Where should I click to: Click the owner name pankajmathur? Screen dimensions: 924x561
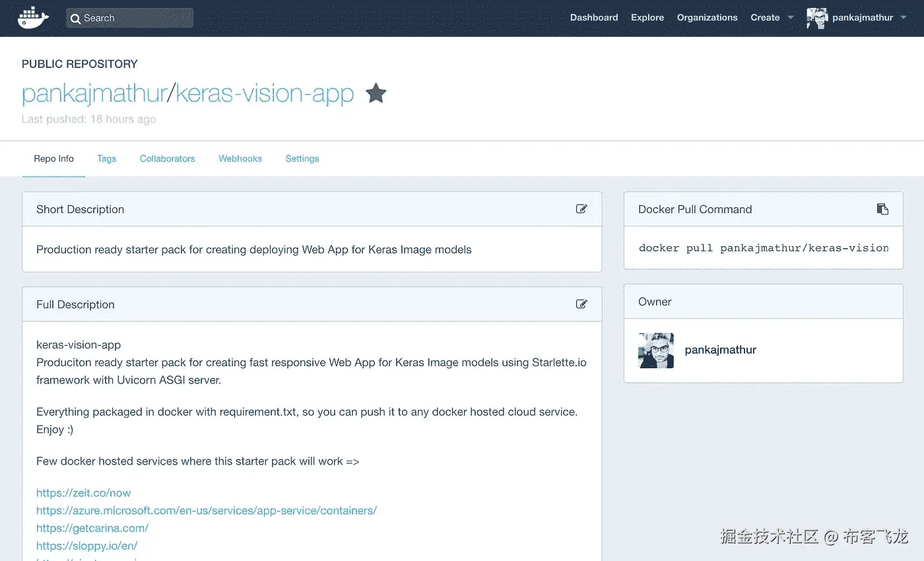click(721, 350)
